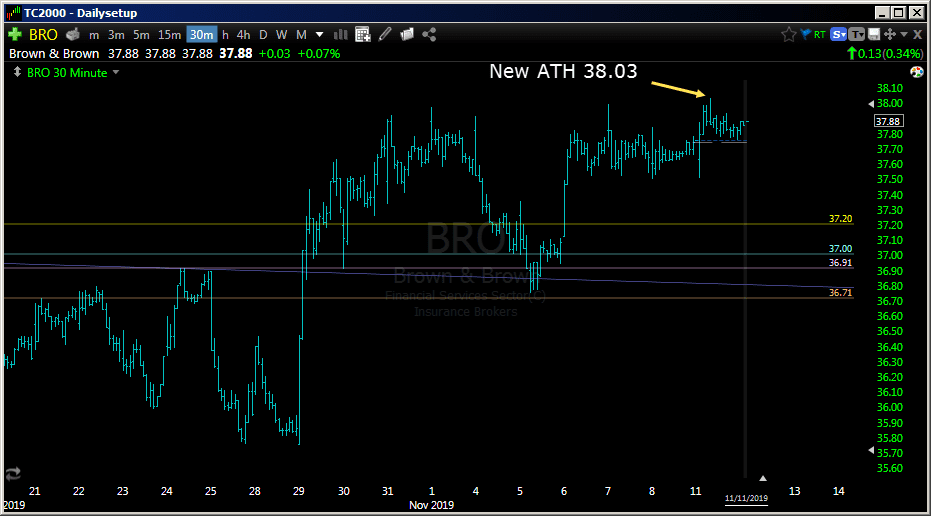Screen dimensions: 931x516
Task: Click the small triangle beside 35.70 on scale
Action: tap(871, 451)
